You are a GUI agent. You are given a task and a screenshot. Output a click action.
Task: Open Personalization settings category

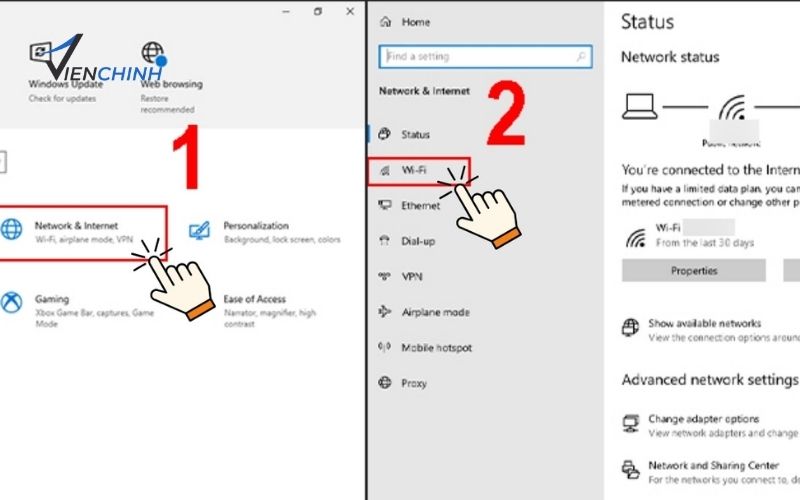point(264,232)
